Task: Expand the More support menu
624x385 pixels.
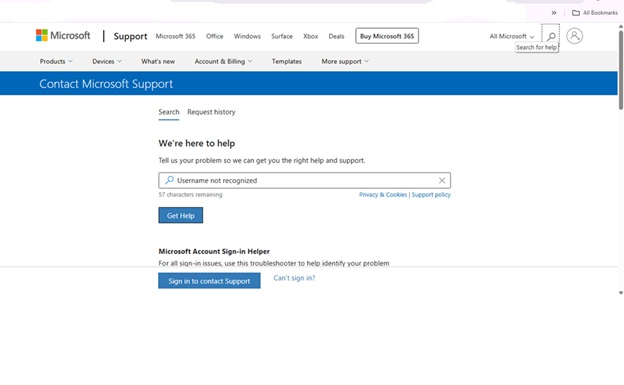Action: (345, 61)
